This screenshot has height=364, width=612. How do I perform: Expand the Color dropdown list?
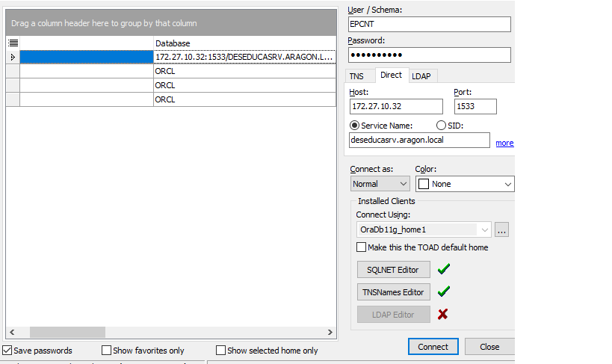click(x=508, y=184)
